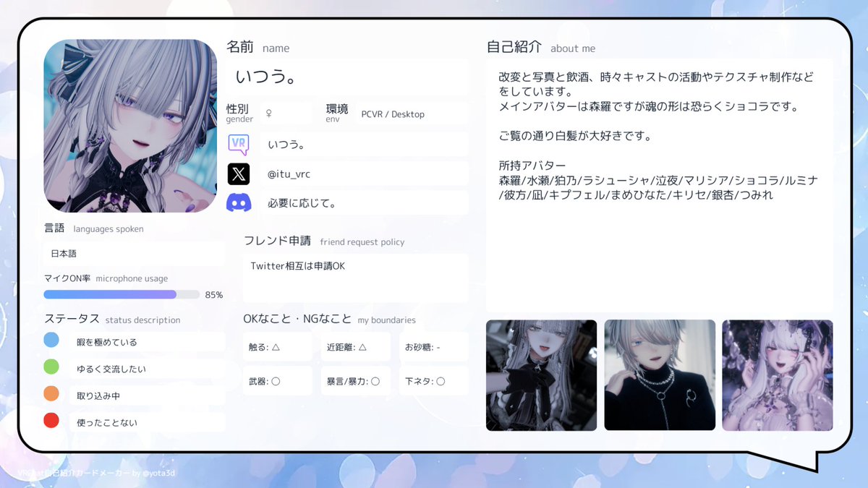
Task: Click the red status dot for 使ったことない
Action: coord(51,421)
